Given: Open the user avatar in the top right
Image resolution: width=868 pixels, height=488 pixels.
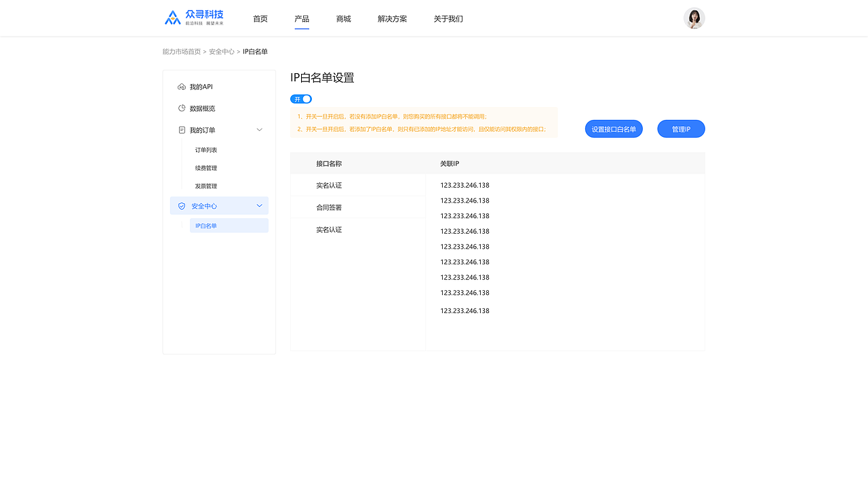Looking at the screenshot, I should (x=694, y=18).
